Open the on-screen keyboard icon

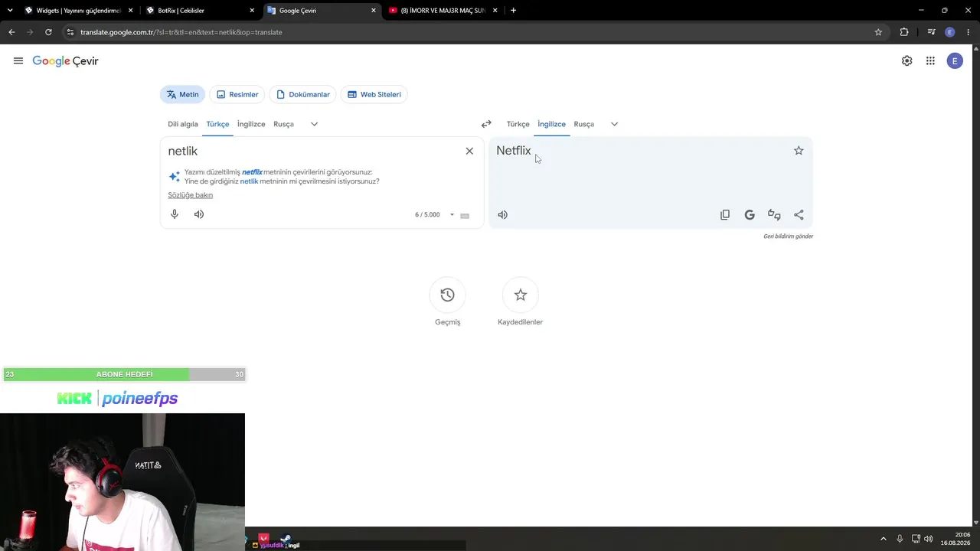pyautogui.click(x=465, y=215)
